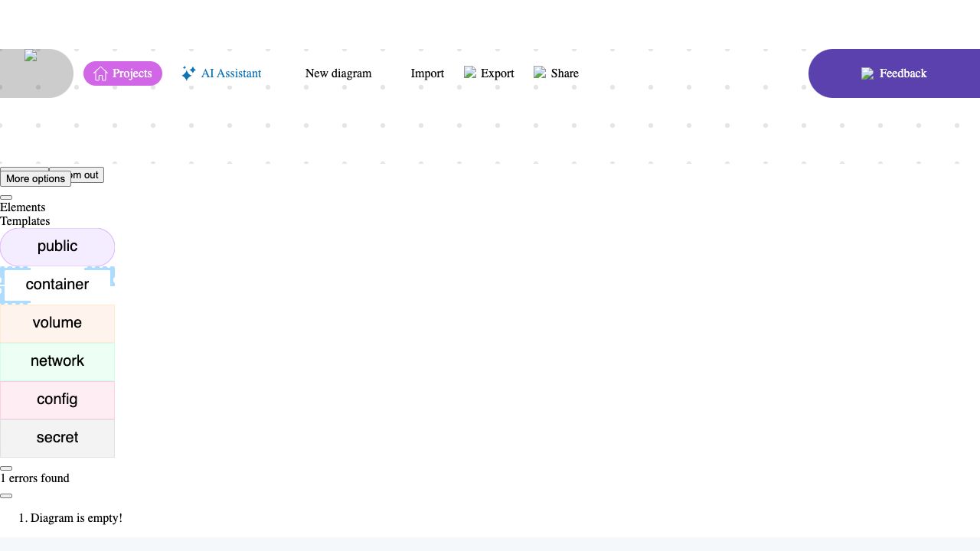Screen dimensions: 980x551
Task: Click the logo image at top left
Action: pyautogui.click(x=31, y=56)
